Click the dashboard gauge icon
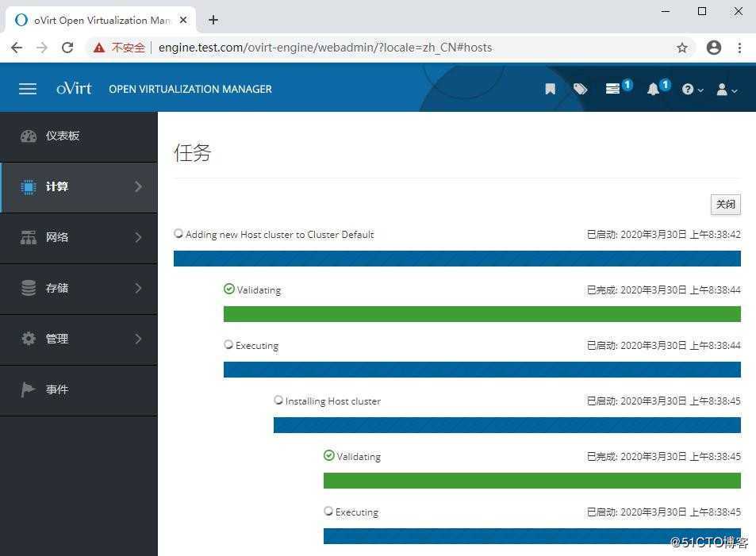Screen dimensions: 756x556 coord(29,136)
